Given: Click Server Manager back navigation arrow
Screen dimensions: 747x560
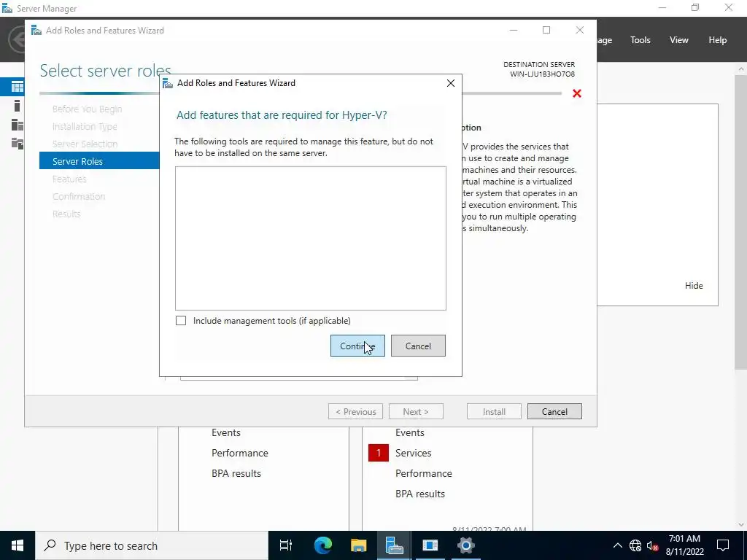Looking at the screenshot, I should (x=18, y=39).
